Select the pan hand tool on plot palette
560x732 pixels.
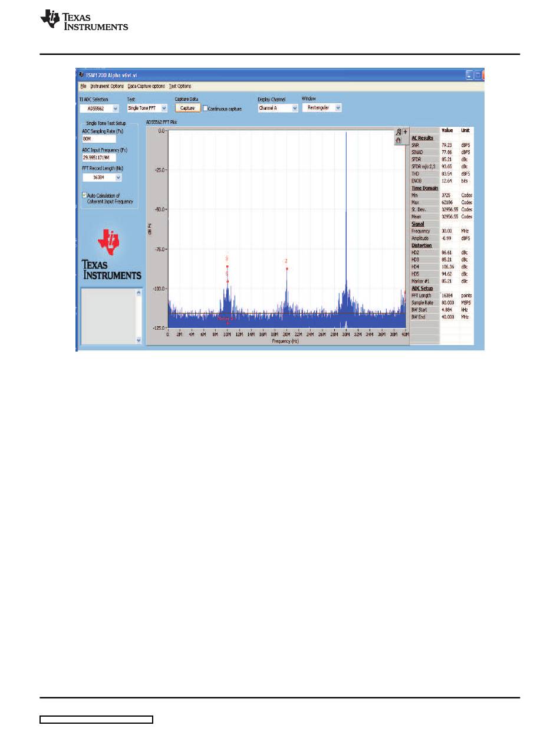(399, 140)
